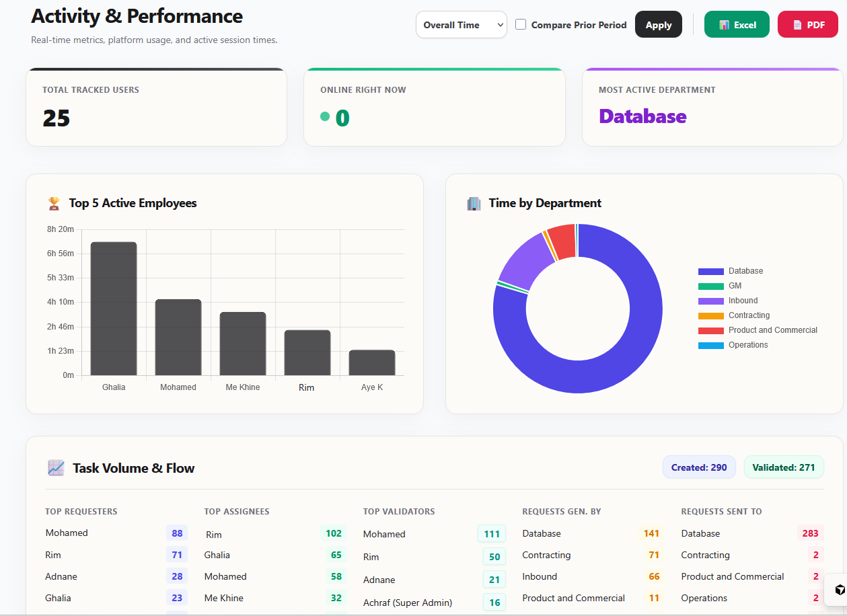Click the Requests Sent To column heading
847x616 pixels.
[721, 512]
